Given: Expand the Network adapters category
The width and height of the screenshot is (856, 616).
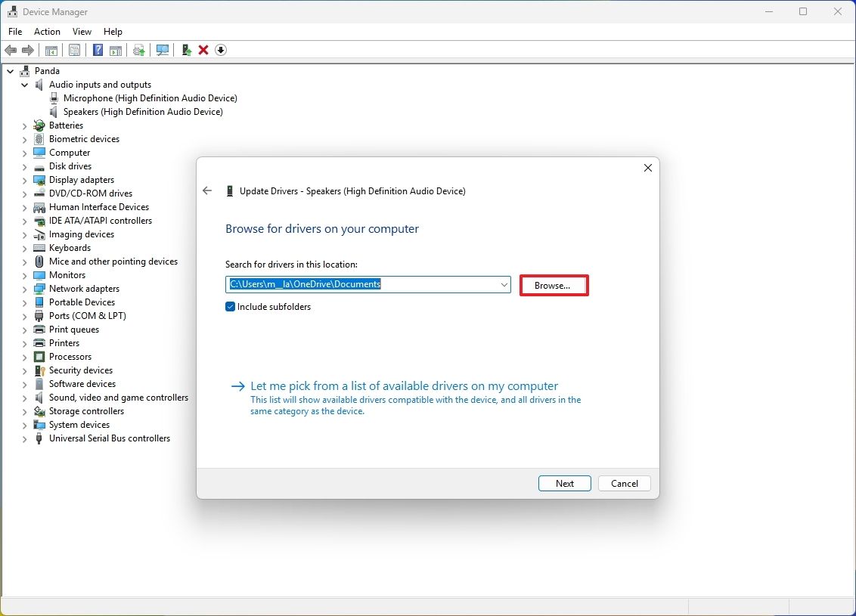Looking at the screenshot, I should coord(24,288).
